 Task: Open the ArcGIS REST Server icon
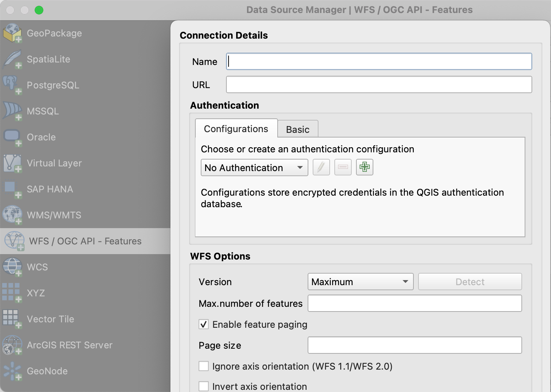coord(12,345)
